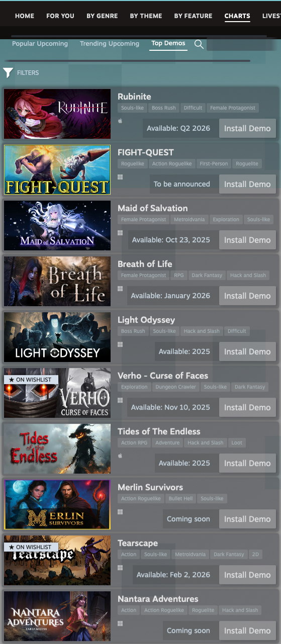Open the For You menu
This screenshot has width=281, height=644.
pyautogui.click(x=60, y=16)
